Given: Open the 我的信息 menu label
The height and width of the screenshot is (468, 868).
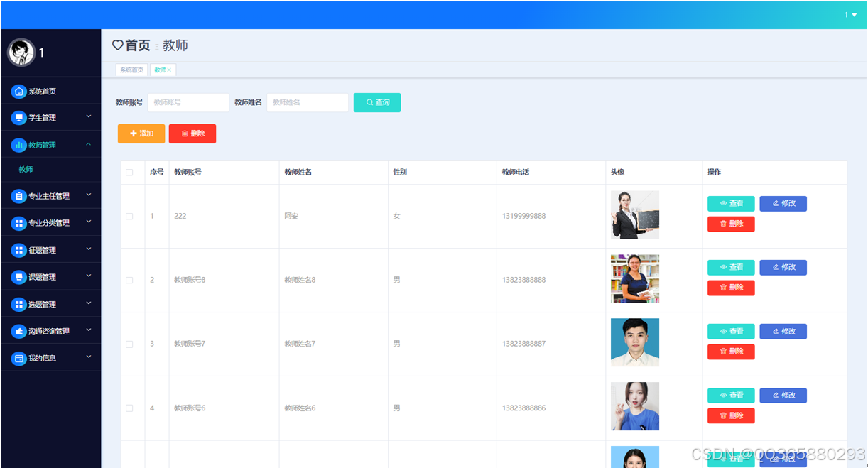Looking at the screenshot, I should click(x=43, y=358).
